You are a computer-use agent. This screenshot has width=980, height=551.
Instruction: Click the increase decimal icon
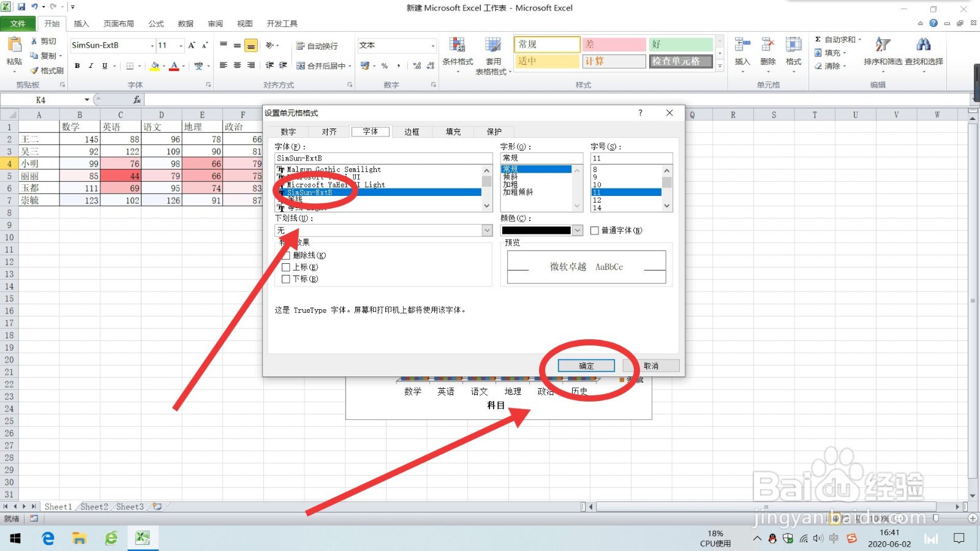[417, 66]
